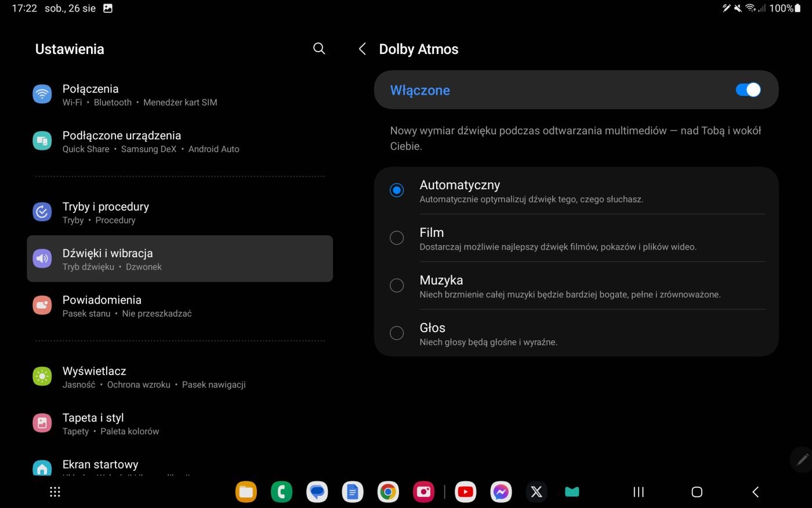Screen dimensions: 812x508
Task: Select the Automatyczny radio option
Action: (x=397, y=190)
